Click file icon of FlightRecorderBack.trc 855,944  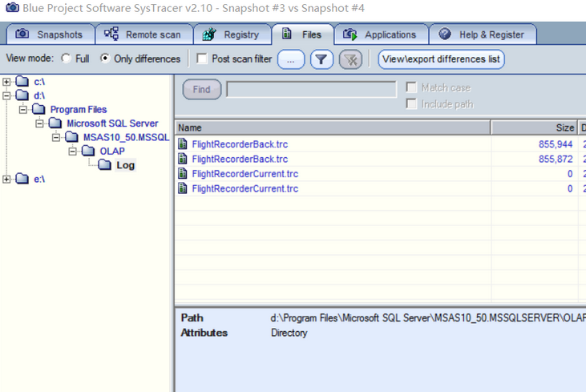coord(183,143)
